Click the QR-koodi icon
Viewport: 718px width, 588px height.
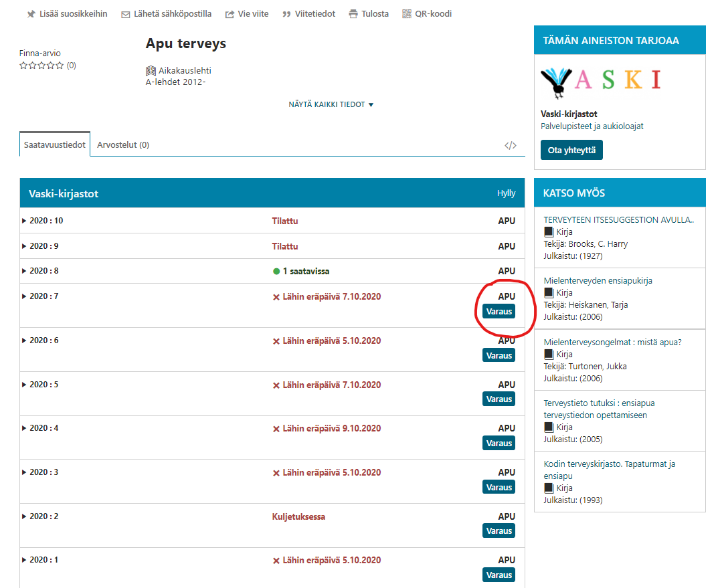pyautogui.click(x=407, y=14)
